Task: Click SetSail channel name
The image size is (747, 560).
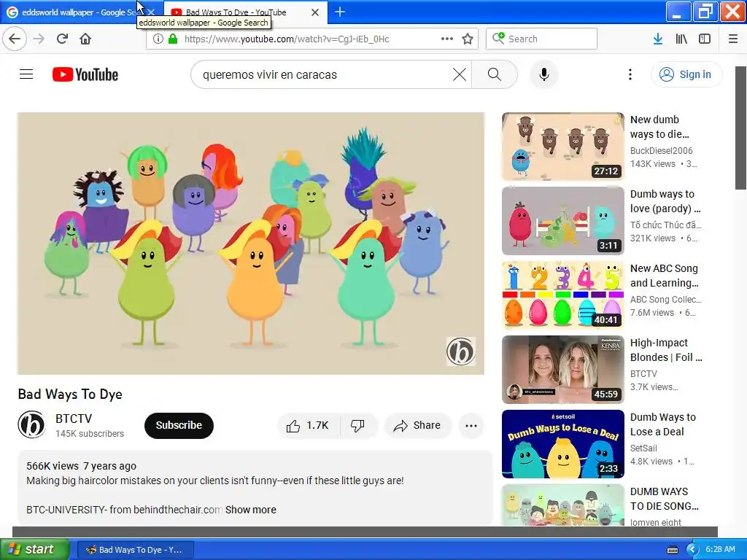Action: (643, 448)
